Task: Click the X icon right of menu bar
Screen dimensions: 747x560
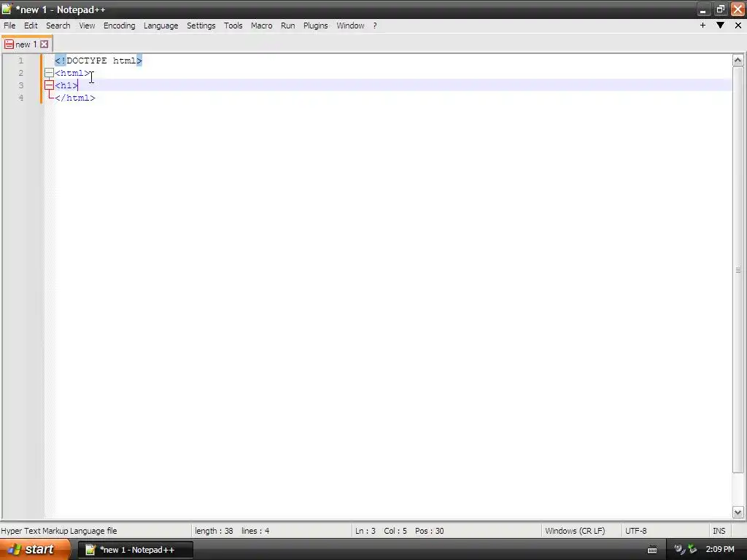Action: pyautogui.click(x=738, y=26)
